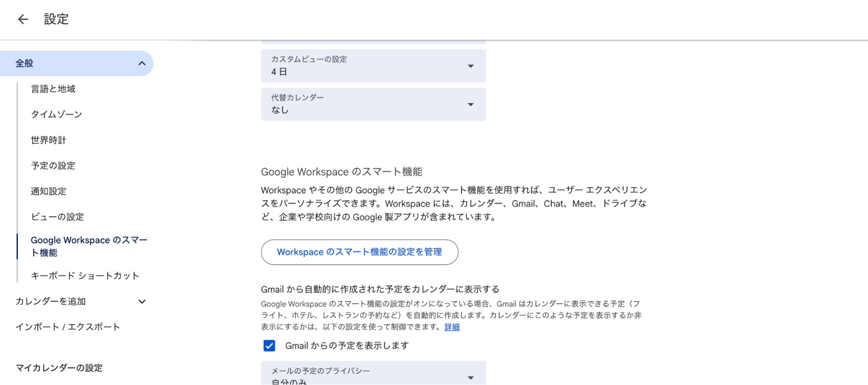Open the カスタムビューの設定 dropdown
This screenshot has height=385, width=868.
pyautogui.click(x=470, y=66)
